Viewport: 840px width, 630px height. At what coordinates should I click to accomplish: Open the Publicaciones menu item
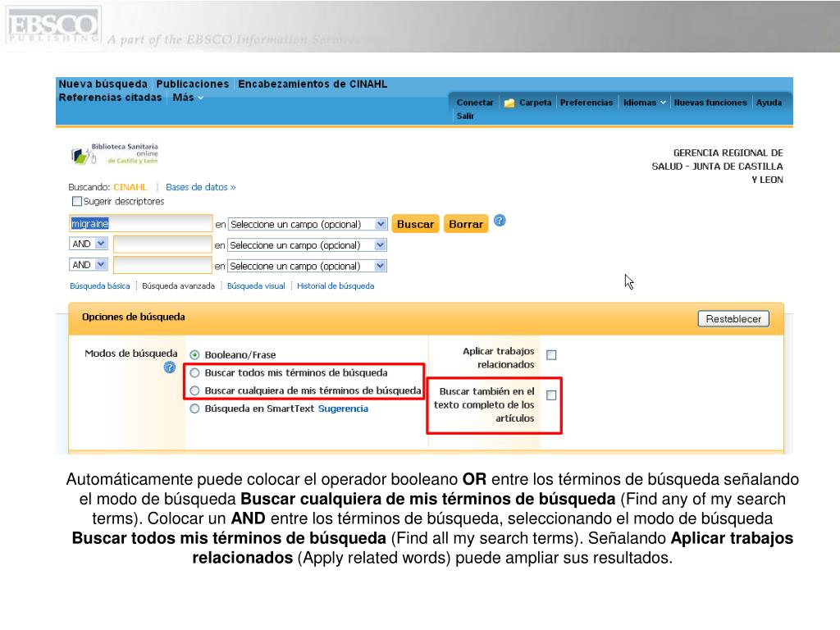click(192, 84)
